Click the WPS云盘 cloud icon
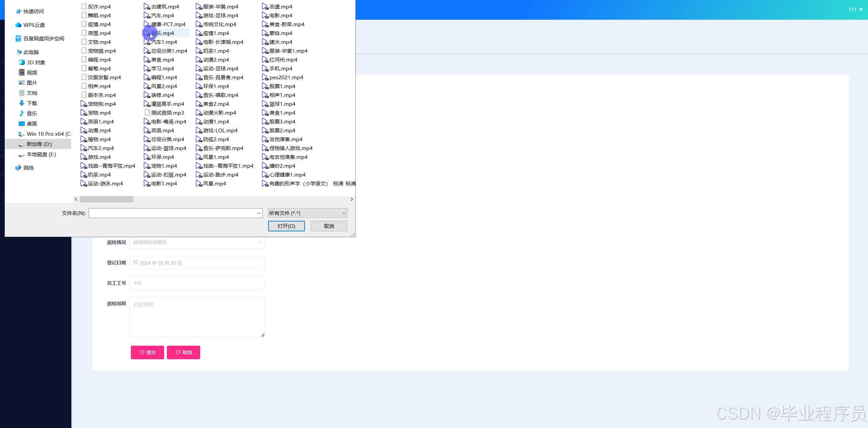Screen dimensions: 868x428 (18, 25)
